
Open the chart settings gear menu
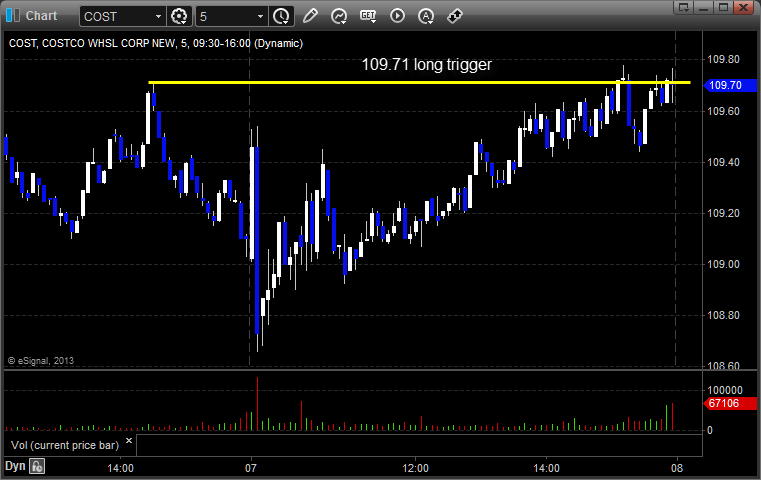tap(179, 17)
